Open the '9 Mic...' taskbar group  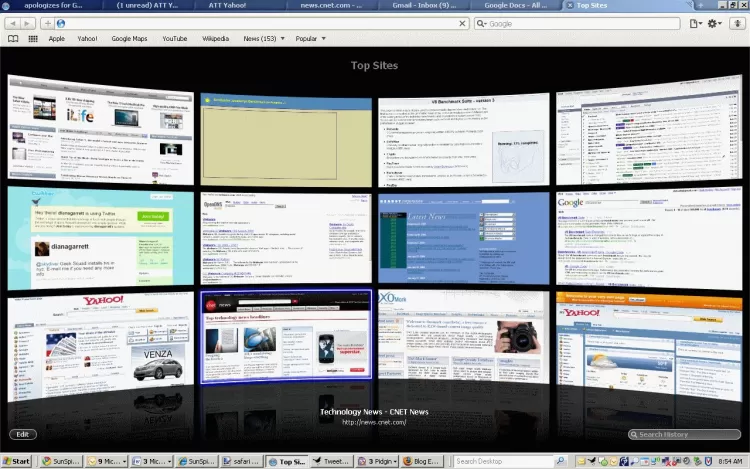[x=106, y=461]
